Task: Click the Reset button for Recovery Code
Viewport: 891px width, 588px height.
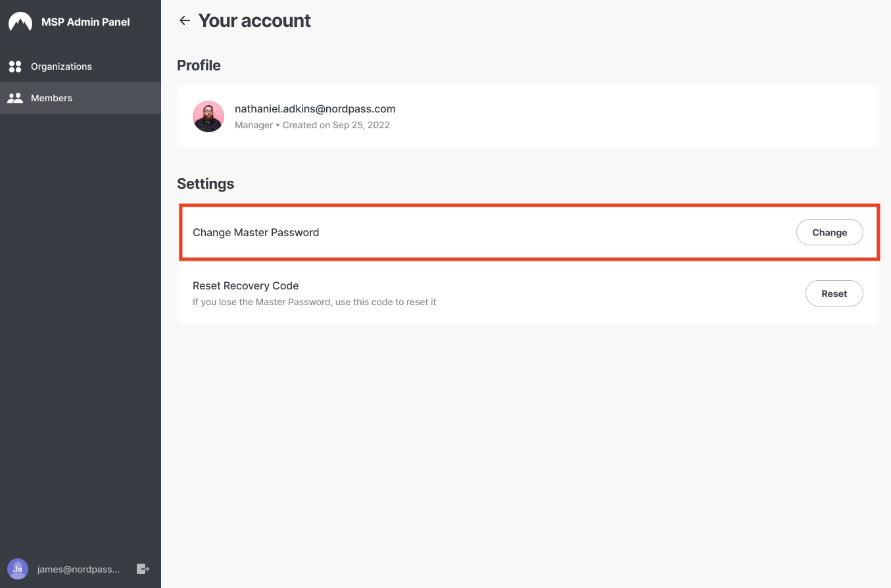Action: pyautogui.click(x=834, y=293)
